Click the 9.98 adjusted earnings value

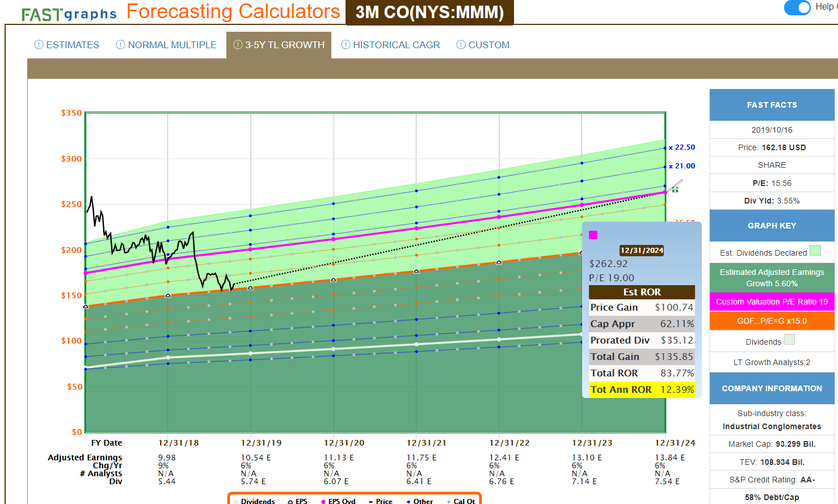167,458
